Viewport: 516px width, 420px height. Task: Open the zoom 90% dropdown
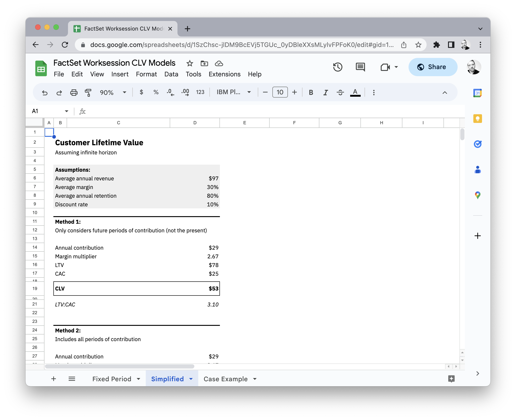[x=113, y=92]
